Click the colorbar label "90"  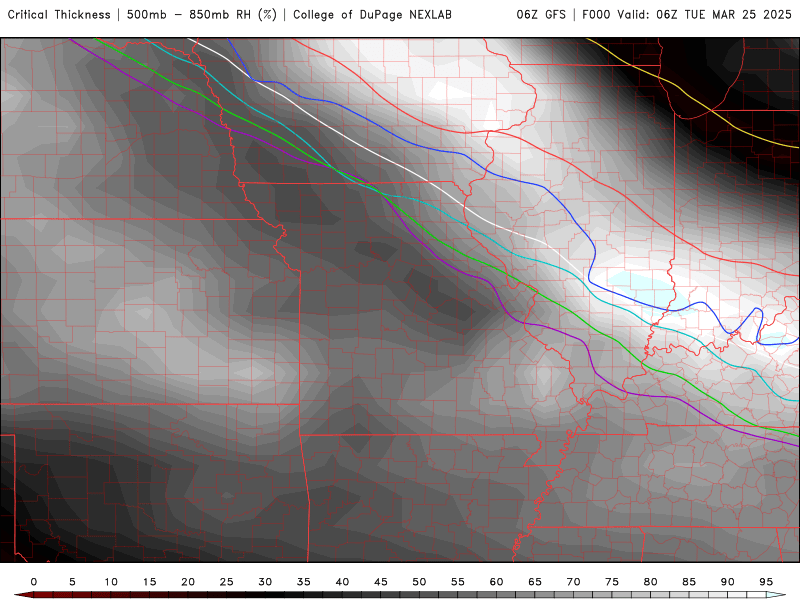click(728, 582)
